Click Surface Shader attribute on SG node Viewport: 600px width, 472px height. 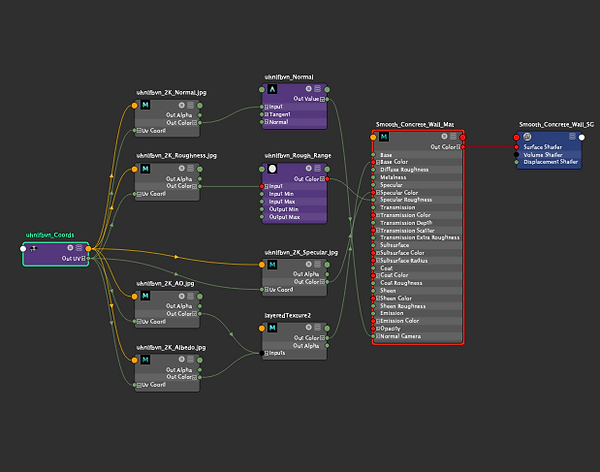[543, 147]
